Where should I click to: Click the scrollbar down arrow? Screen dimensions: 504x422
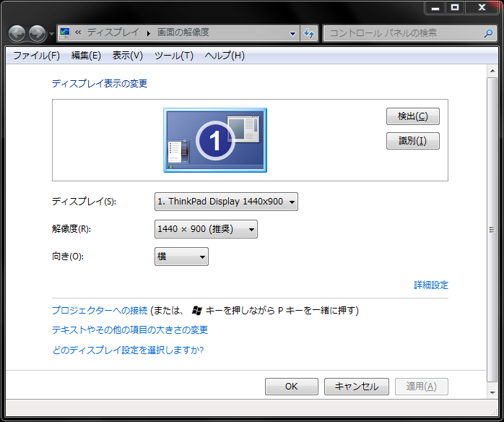coord(492,392)
